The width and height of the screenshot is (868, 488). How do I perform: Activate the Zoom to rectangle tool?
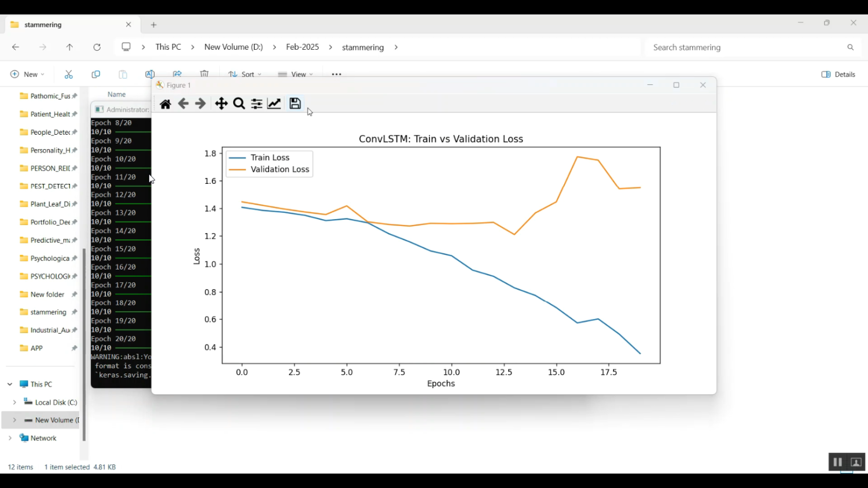click(239, 104)
